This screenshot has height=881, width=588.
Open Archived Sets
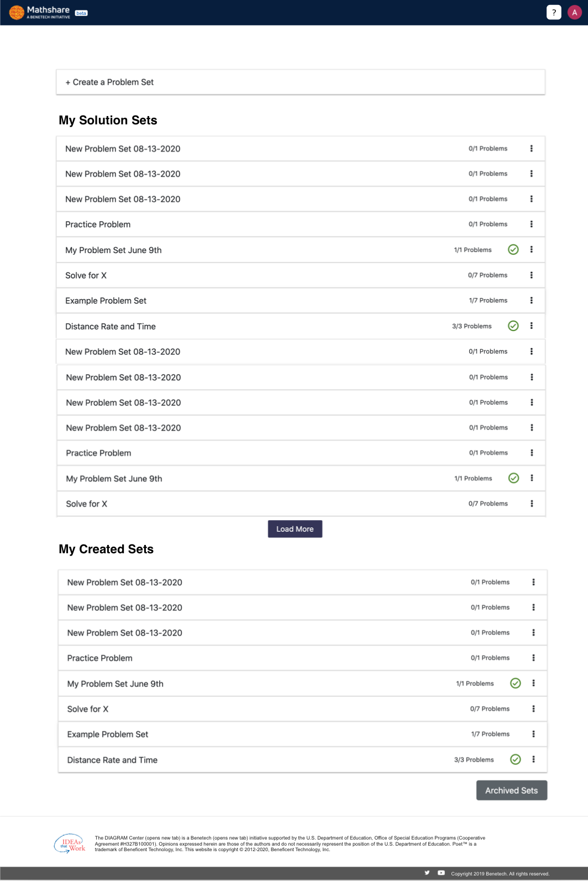pyautogui.click(x=511, y=790)
